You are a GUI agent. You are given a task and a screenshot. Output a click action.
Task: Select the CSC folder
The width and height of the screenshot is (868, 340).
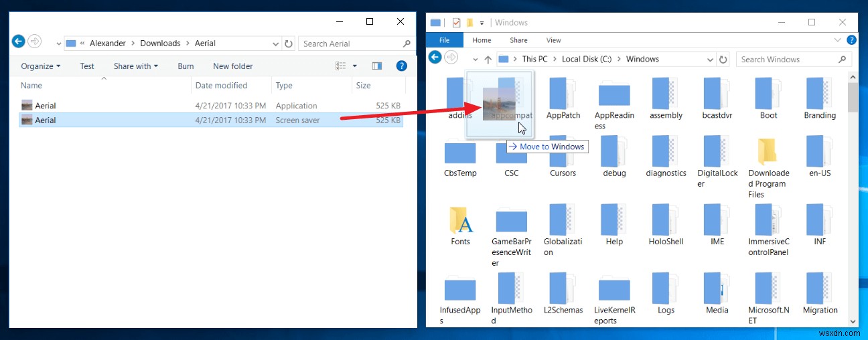pos(512,157)
